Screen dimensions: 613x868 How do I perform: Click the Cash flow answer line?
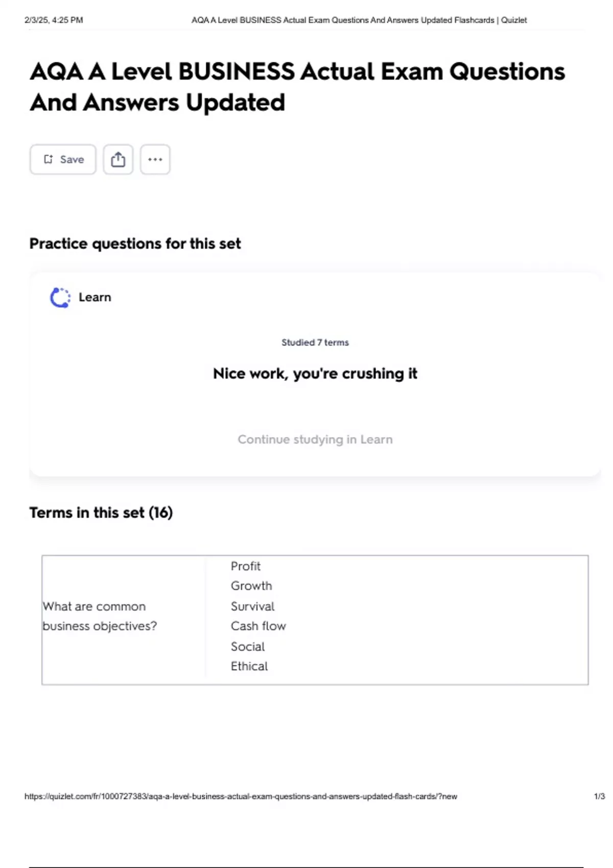pyautogui.click(x=258, y=626)
